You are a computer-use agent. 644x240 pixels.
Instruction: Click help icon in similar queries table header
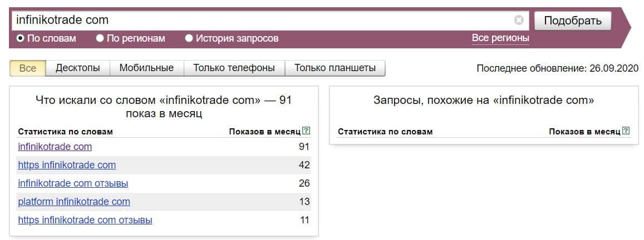click(626, 132)
